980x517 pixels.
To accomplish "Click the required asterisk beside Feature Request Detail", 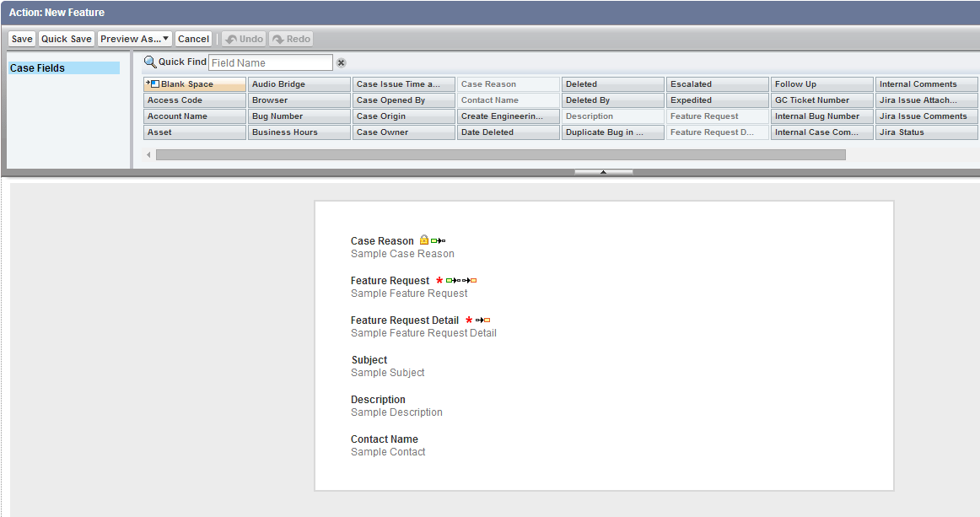I will click(x=469, y=320).
